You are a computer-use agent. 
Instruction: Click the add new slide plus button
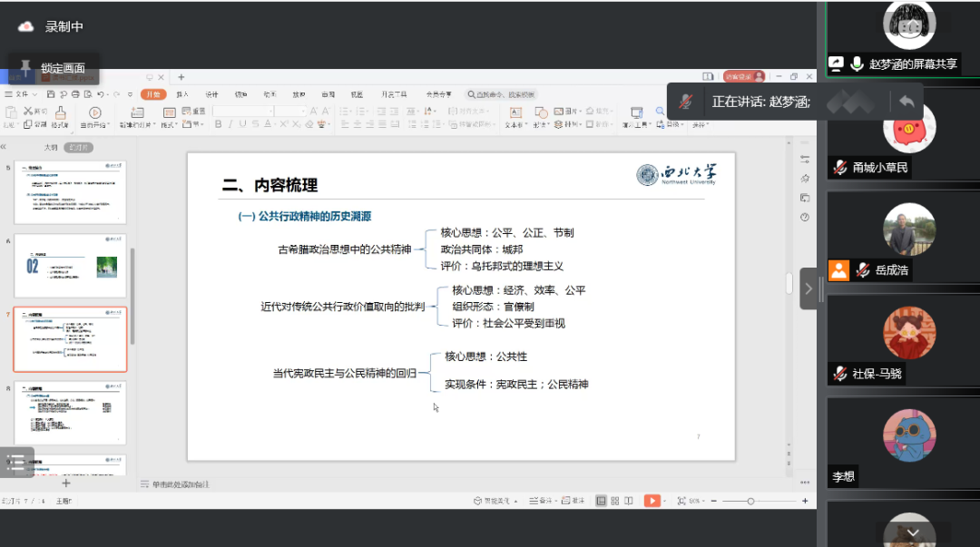65,484
